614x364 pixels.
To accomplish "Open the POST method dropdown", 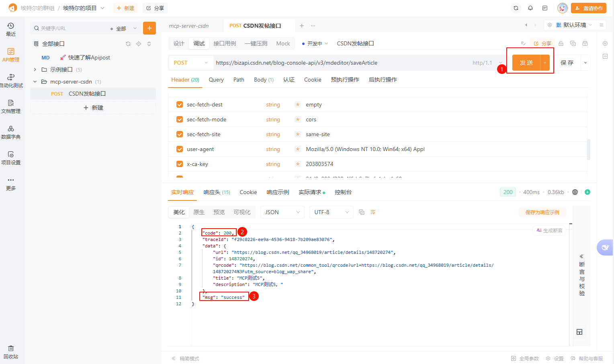I will coord(190,63).
